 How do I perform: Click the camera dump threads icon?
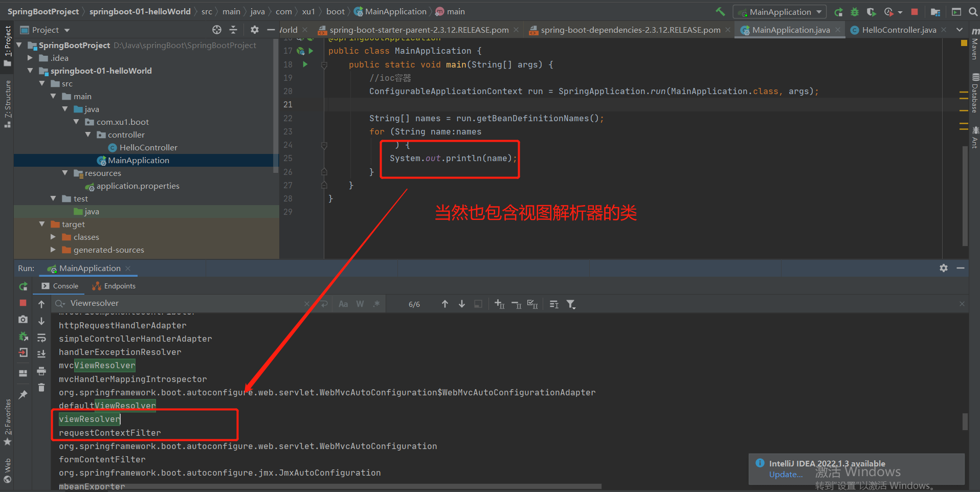pyautogui.click(x=23, y=319)
